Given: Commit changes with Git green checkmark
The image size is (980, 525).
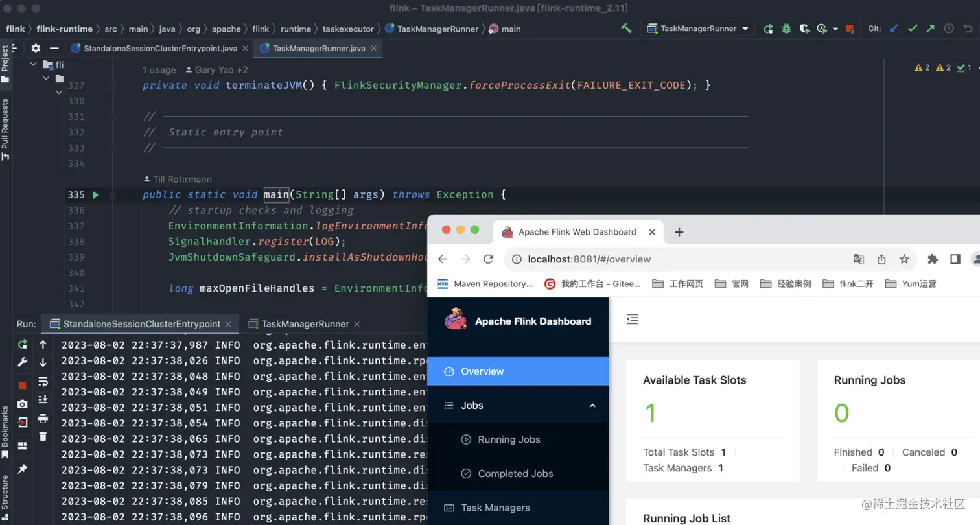Looking at the screenshot, I should (912, 29).
